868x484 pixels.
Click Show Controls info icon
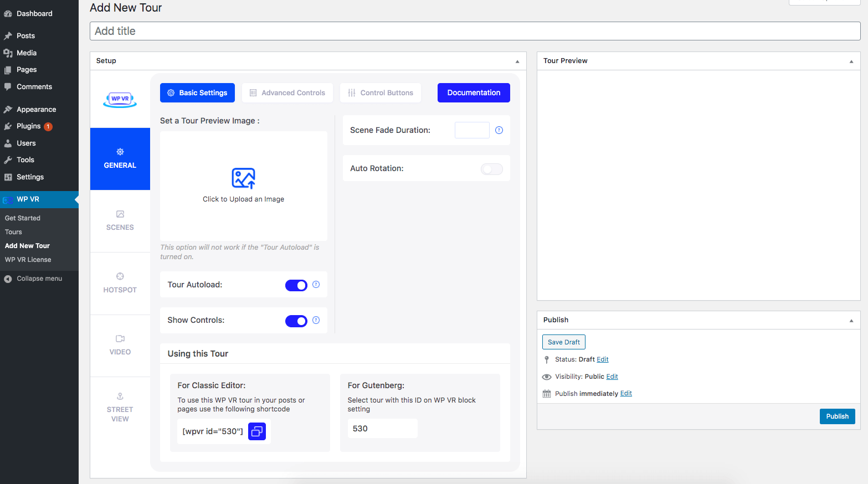pyautogui.click(x=316, y=320)
